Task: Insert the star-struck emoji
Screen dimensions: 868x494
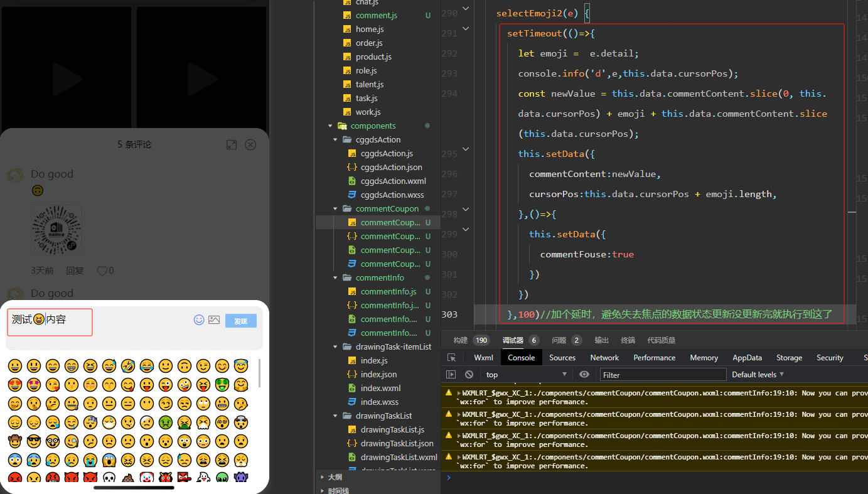Action: pyautogui.click(x=34, y=385)
